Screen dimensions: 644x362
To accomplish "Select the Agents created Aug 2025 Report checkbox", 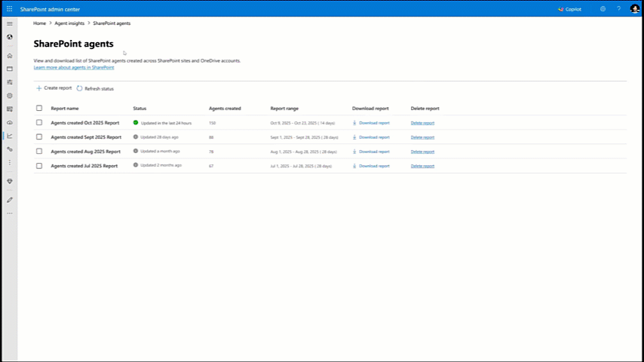I will pyautogui.click(x=39, y=151).
